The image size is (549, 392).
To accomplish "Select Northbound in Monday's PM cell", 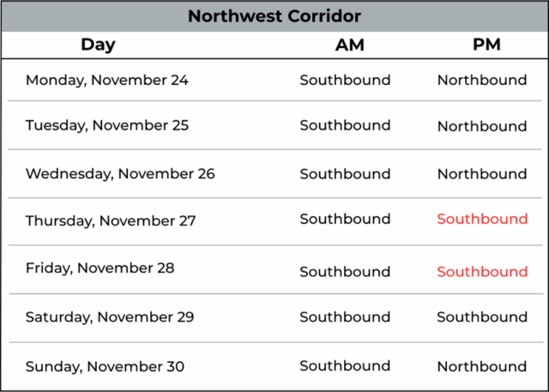I will 482,81.
